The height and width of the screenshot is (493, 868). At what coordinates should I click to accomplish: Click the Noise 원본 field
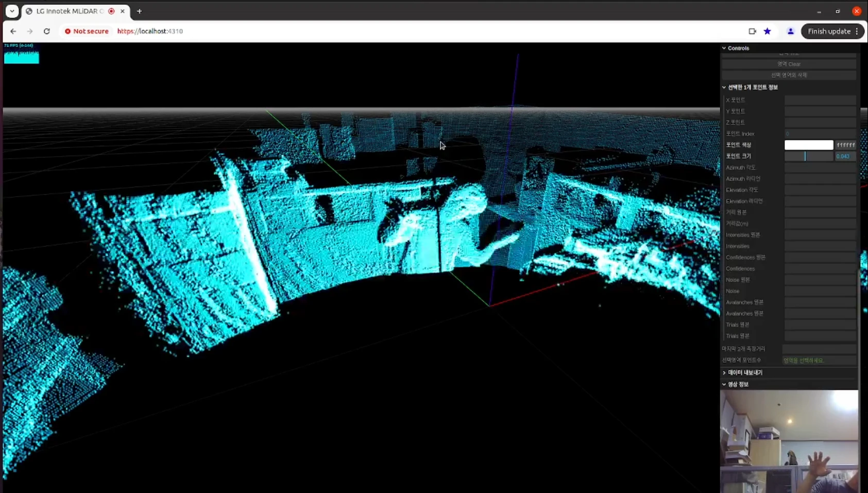tap(820, 280)
